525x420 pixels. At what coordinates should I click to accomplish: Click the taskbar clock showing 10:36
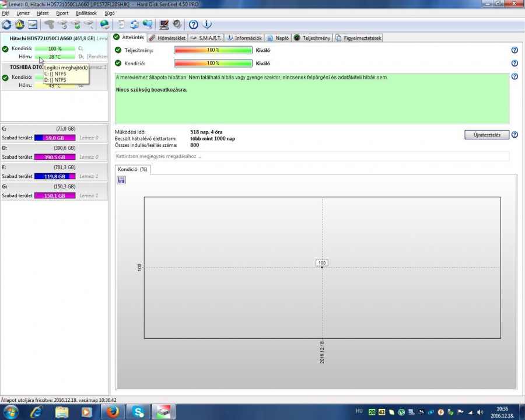click(502, 412)
